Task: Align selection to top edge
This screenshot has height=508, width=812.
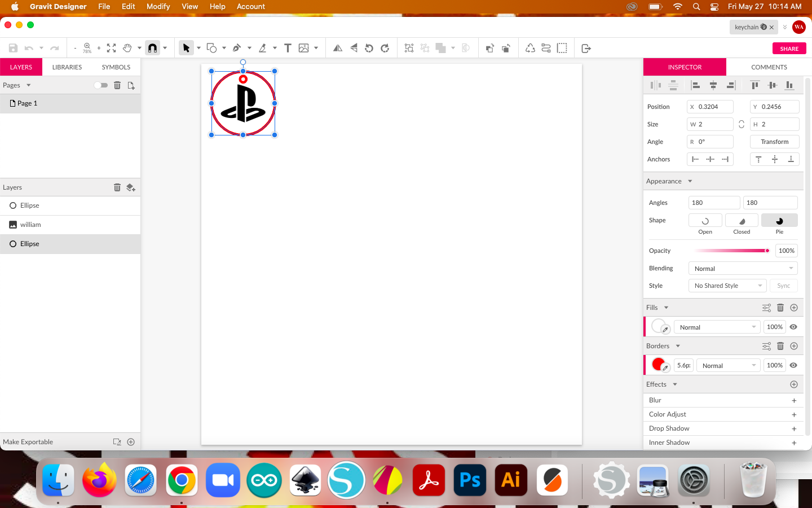Action: 754,85
